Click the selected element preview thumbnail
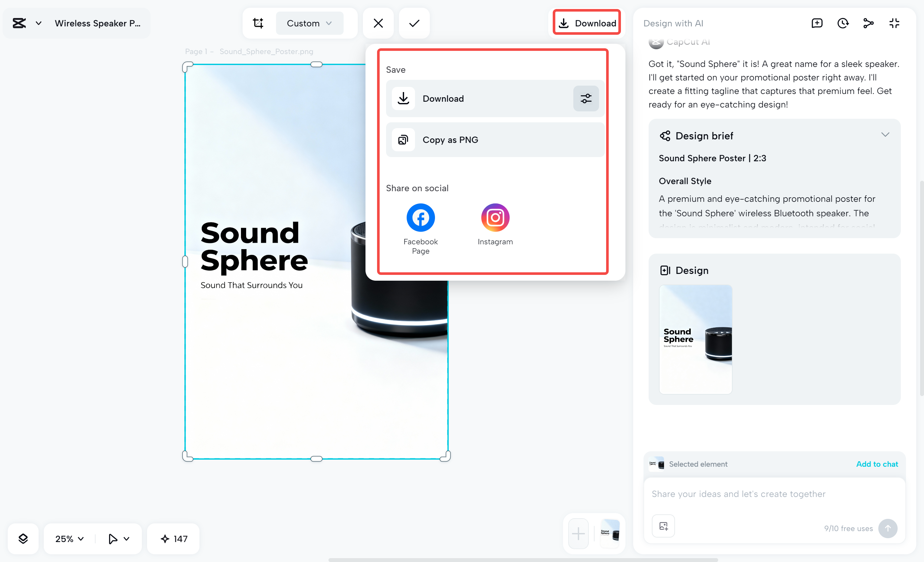The width and height of the screenshot is (924, 562). click(x=656, y=464)
